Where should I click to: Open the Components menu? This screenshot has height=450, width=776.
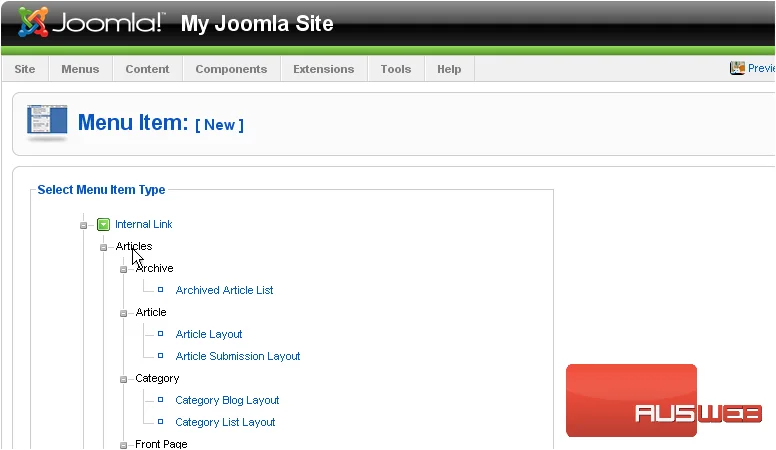[231, 69]
